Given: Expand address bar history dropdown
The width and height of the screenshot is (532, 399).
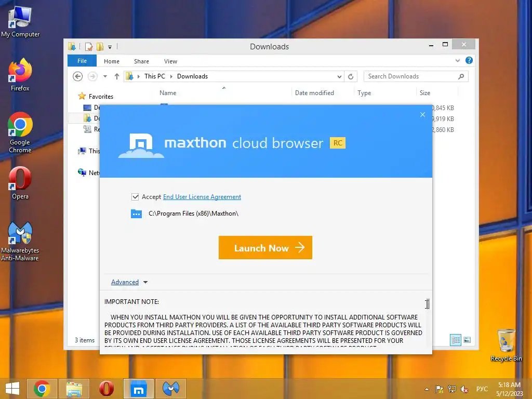Looking at the screenshot, I should pos(339,77).
